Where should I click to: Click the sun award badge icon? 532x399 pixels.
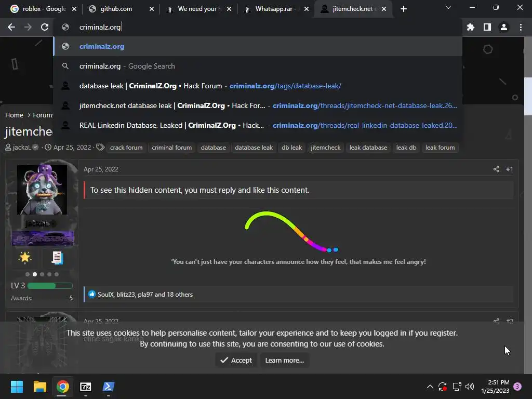point(25,258)
